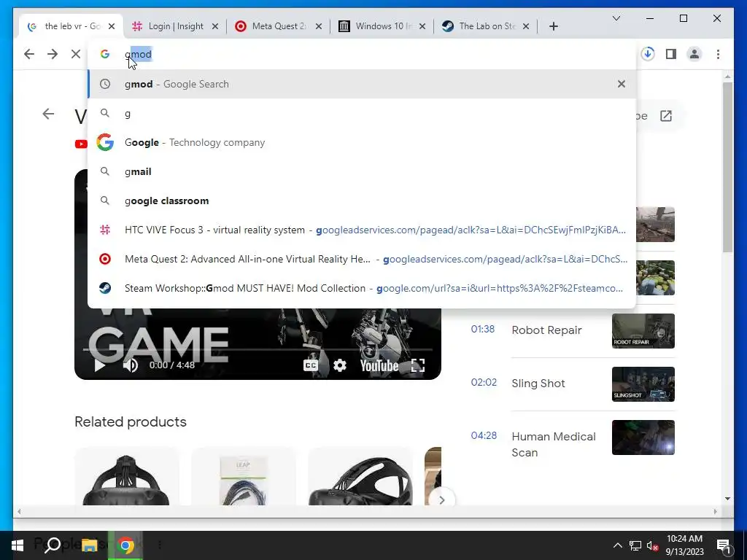
Task: Open Robot Repair thumbnail
Action: (643, 331)
